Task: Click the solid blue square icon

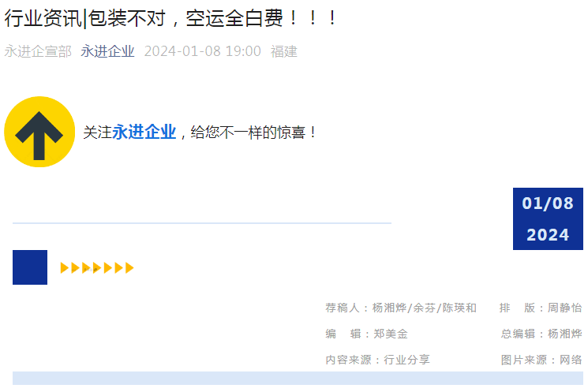Action: click(x=30, y=267)
